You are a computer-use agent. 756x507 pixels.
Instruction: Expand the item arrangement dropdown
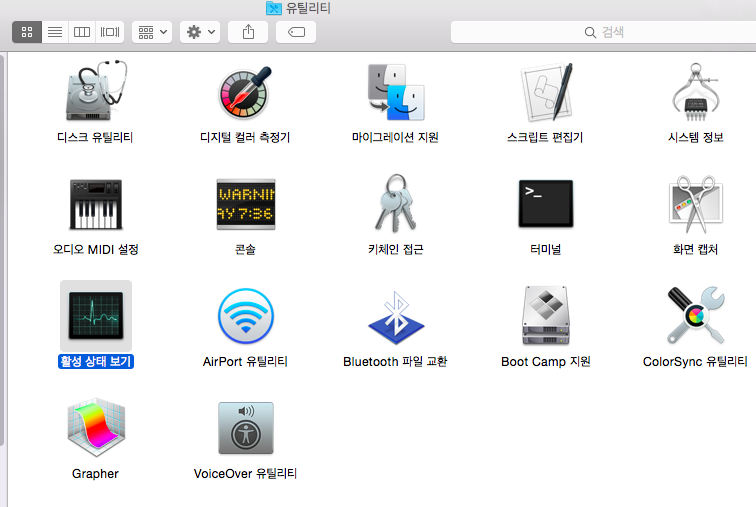click(152, 32)
